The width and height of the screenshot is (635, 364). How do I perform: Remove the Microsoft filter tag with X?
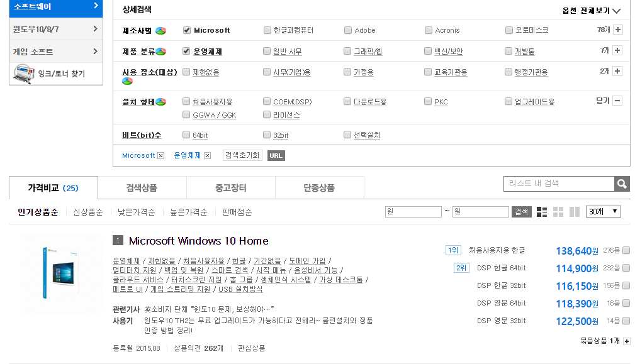click(x=160, y=156)
